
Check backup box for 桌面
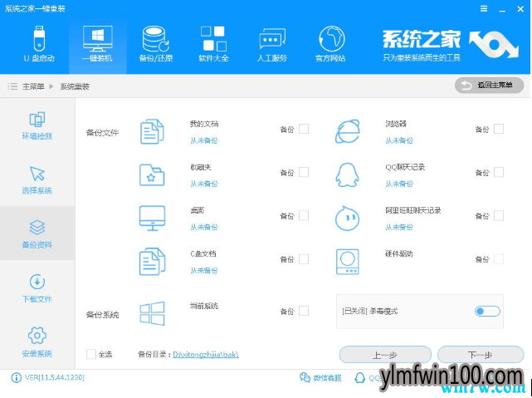point(304,216)
